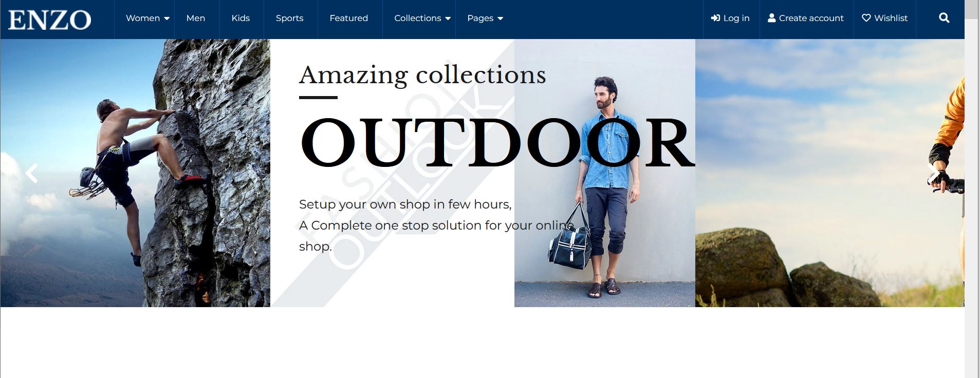This screenshot has height=378, width=980.
Task: Open search with the magnifier icon
Action: [944, 18]
